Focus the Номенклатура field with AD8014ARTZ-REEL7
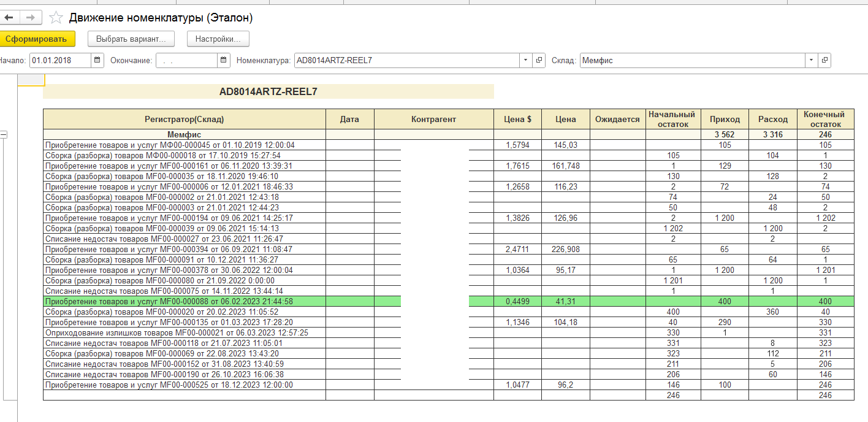868x422 pixels. click(406, 60)
